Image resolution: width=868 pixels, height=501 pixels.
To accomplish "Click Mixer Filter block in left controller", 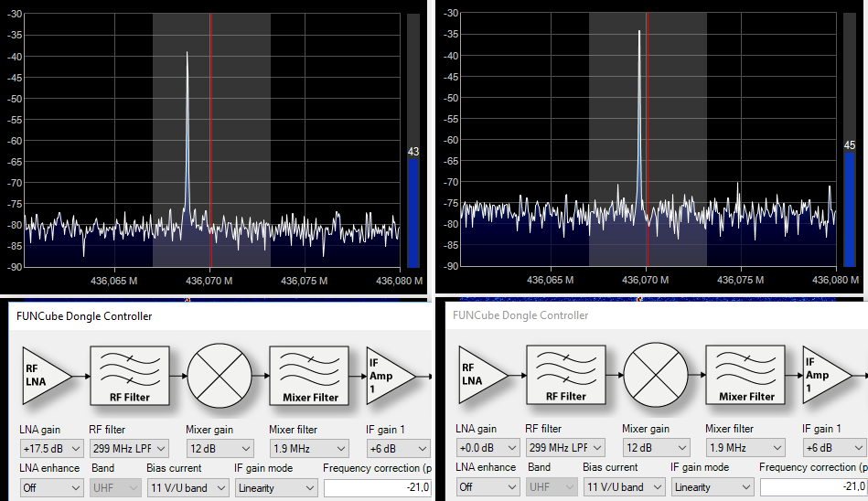I will tap(309, 376).
